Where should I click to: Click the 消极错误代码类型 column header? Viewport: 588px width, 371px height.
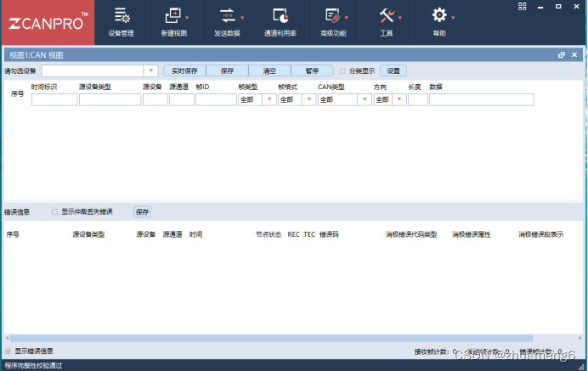411,234
